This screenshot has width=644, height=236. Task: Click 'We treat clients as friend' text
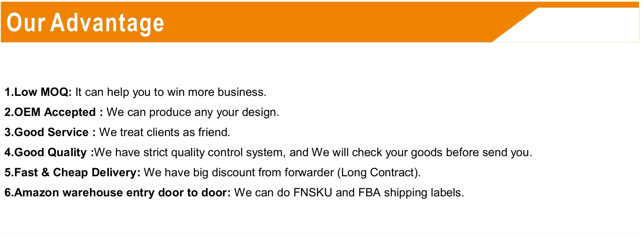click(164, 132)
